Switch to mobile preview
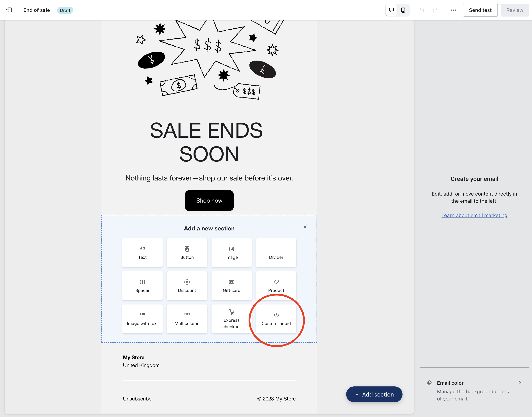 point(403,10)
